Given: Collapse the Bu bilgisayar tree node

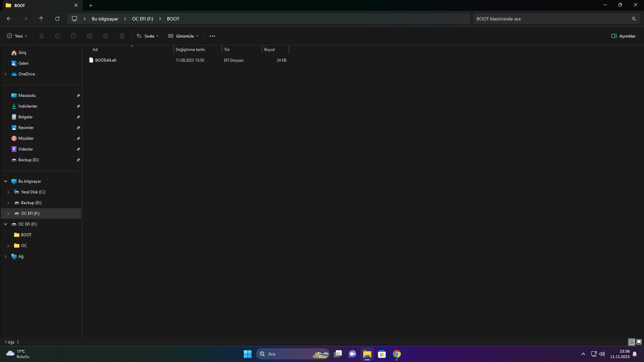Looking at the screenshot, I should click(6, 181).
